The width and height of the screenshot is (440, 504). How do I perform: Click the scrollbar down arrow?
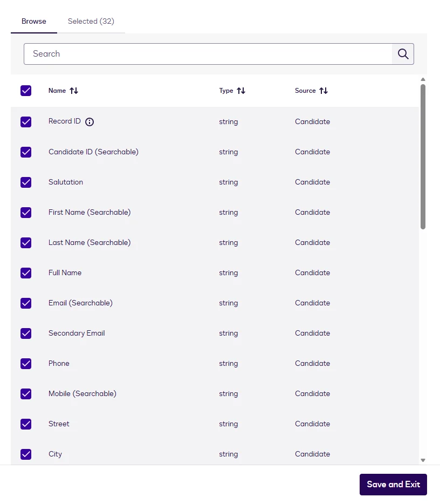(423, 460)
